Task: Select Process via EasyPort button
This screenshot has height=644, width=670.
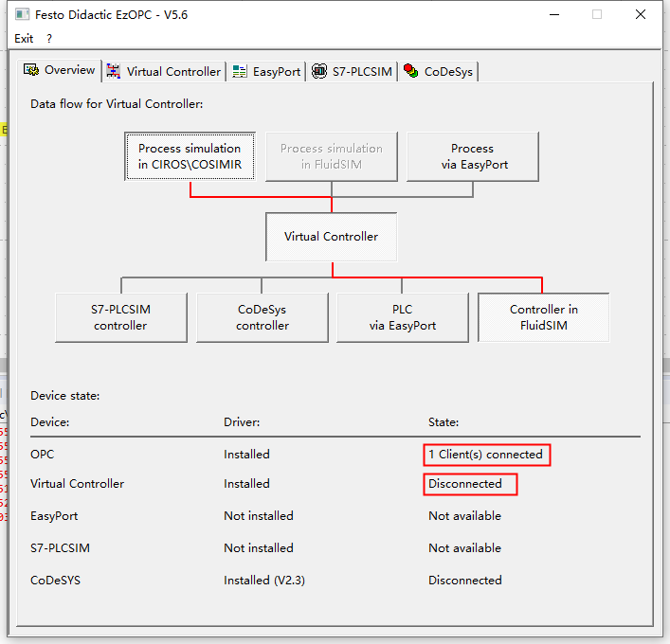Action: click(x=473, y=156)
